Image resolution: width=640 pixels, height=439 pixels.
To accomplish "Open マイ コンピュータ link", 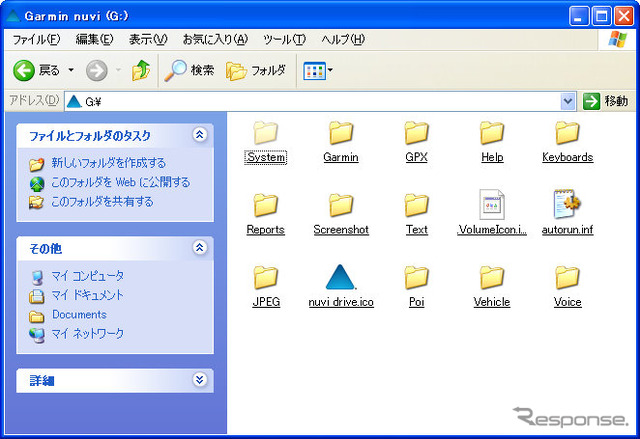I will coord(87,276).
